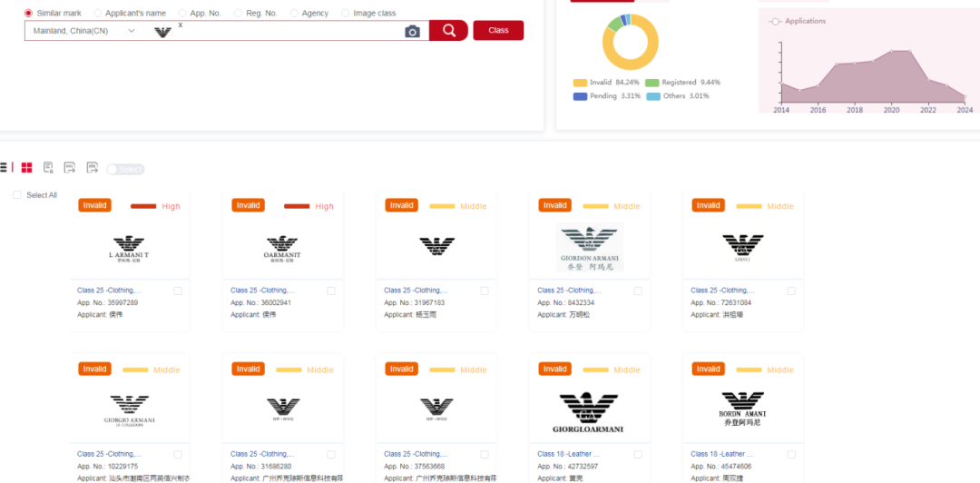Click the red magnifier search button
The height and width of the screenshot is (483, 980).
click(x=449, y=30)
